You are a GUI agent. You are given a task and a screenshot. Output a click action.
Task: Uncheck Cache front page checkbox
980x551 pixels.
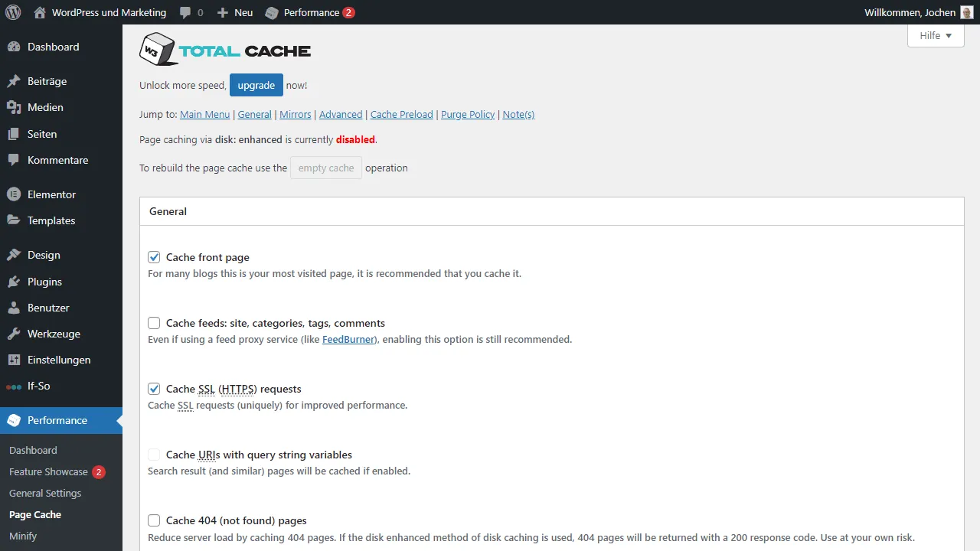click(x=154, y=257)
